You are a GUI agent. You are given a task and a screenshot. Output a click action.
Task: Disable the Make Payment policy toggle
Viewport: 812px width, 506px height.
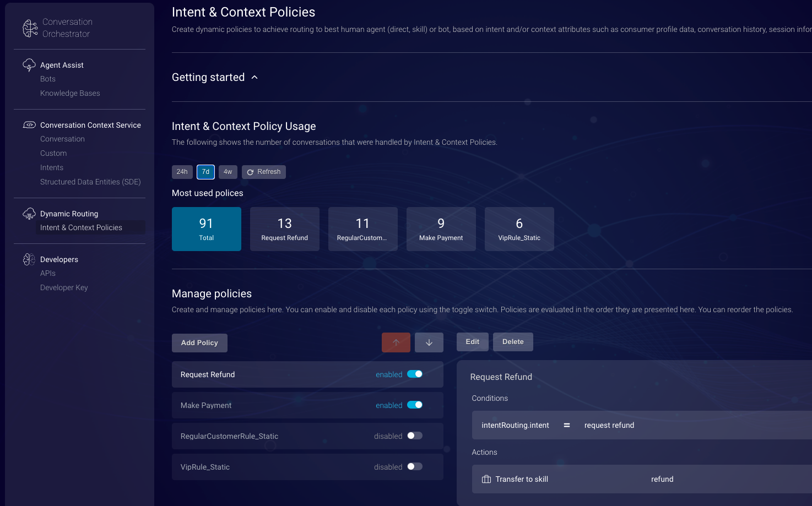pyautogui.click(x=415, y=405)
